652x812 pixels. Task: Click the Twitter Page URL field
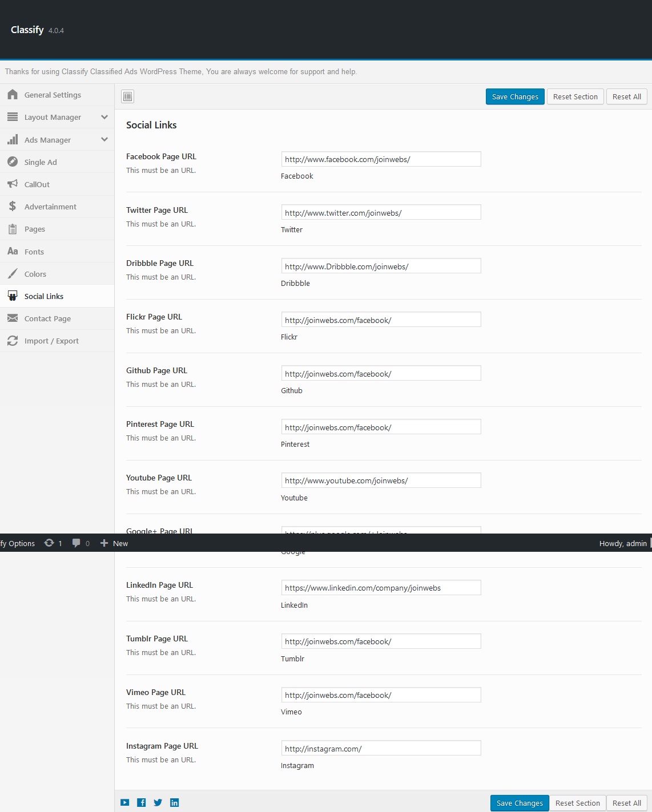[x=381, y=212]
